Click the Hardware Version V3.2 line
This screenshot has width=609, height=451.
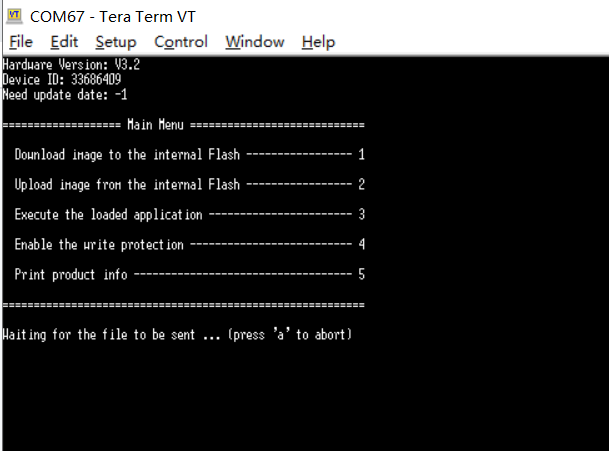(x=71, y=64)
